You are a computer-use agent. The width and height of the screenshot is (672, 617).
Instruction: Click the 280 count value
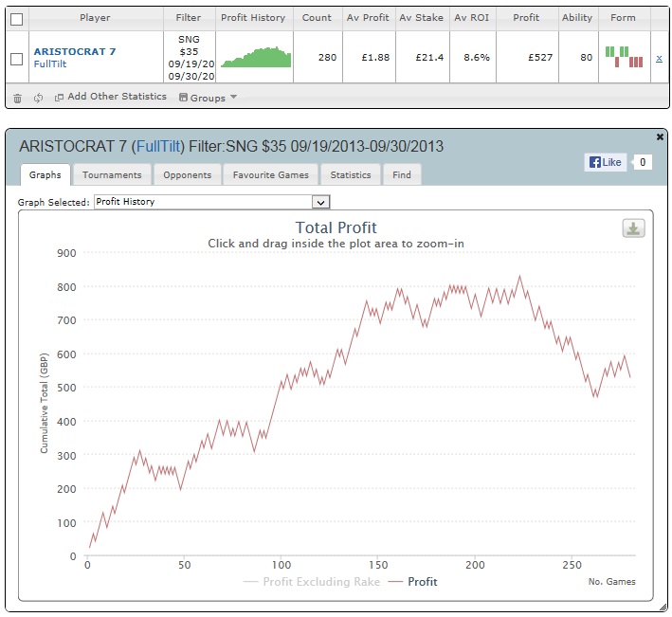327,58
